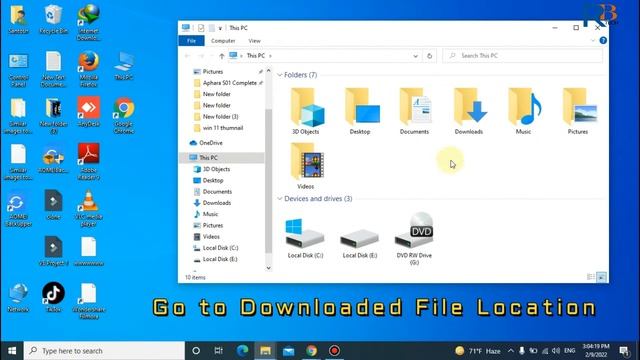Click the chevron after This PC in address bar
Screen dimensions: 640x360
[x=270, y=56]
